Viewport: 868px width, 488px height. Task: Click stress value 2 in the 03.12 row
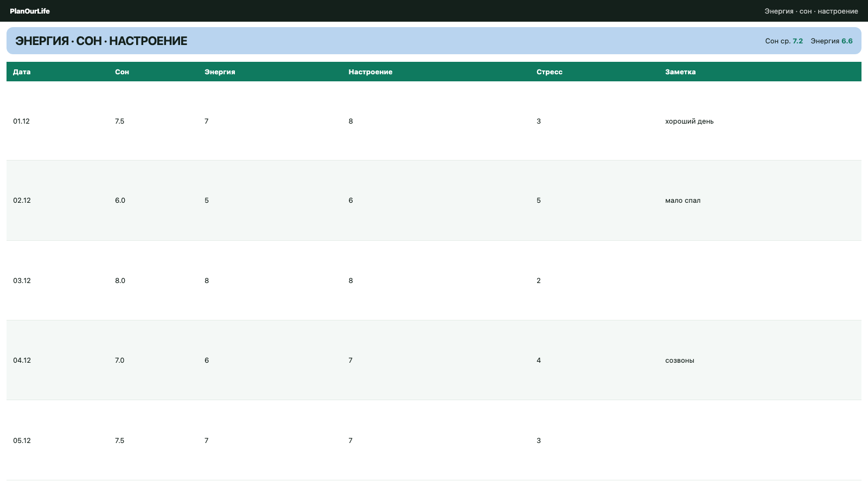pyautogui.click(x=539, y=280)
